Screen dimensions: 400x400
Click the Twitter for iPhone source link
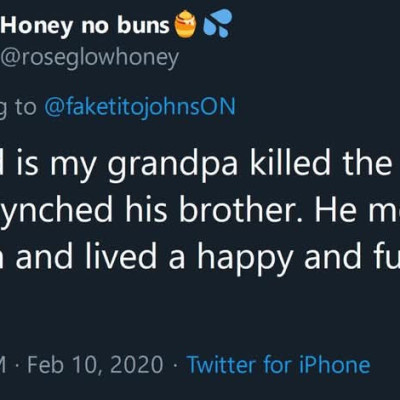pyautogui.click(x=279, y=365)
